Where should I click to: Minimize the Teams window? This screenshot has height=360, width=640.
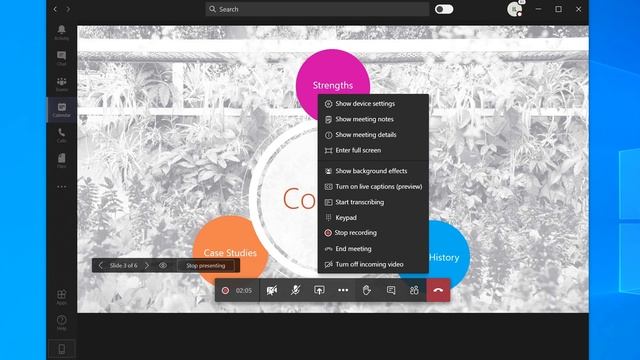(x=538, y=9)
